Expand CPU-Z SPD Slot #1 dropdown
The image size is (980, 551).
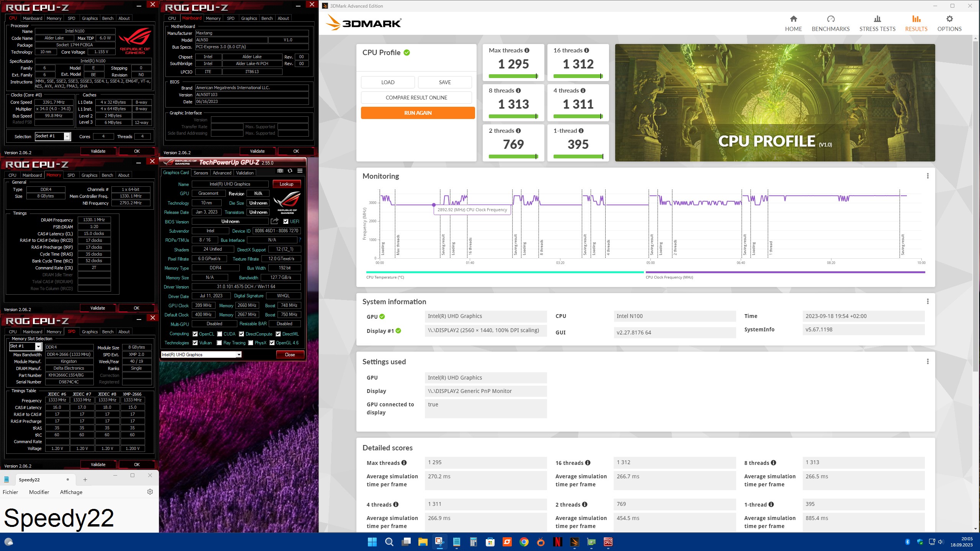38,346
